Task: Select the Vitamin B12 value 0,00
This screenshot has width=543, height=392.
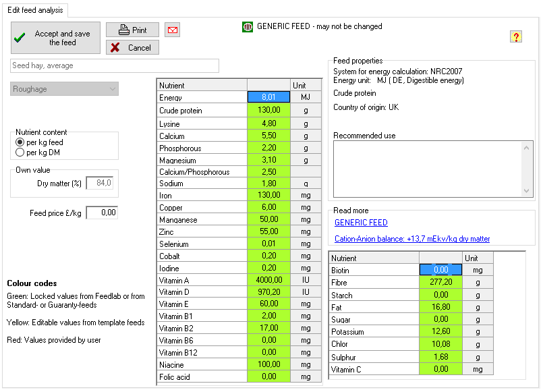Action: pos(268,352)
